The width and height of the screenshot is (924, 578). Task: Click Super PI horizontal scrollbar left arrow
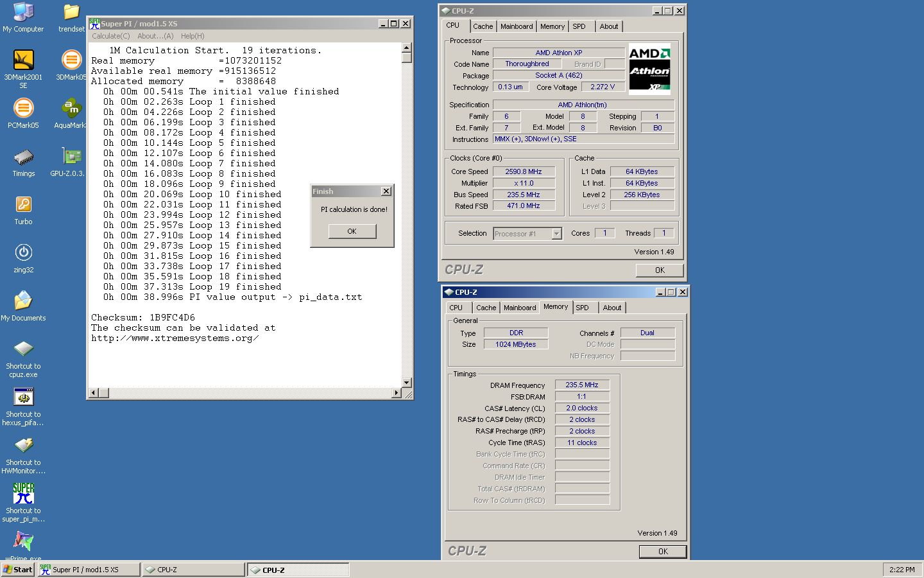click(94, 392)
